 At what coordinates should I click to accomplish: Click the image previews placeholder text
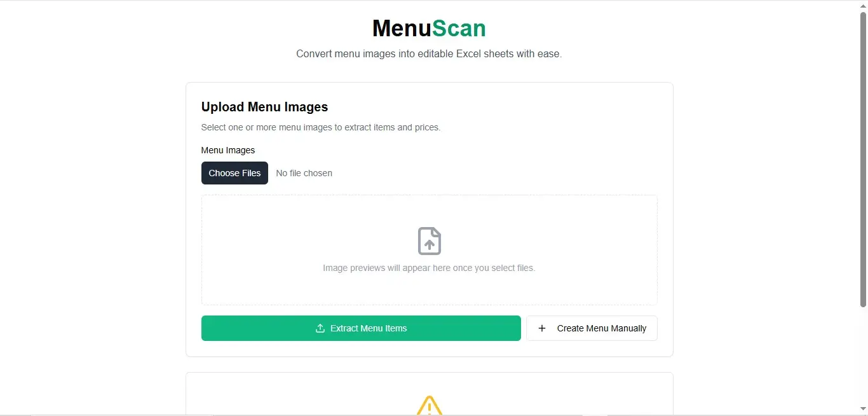[429, 268]
